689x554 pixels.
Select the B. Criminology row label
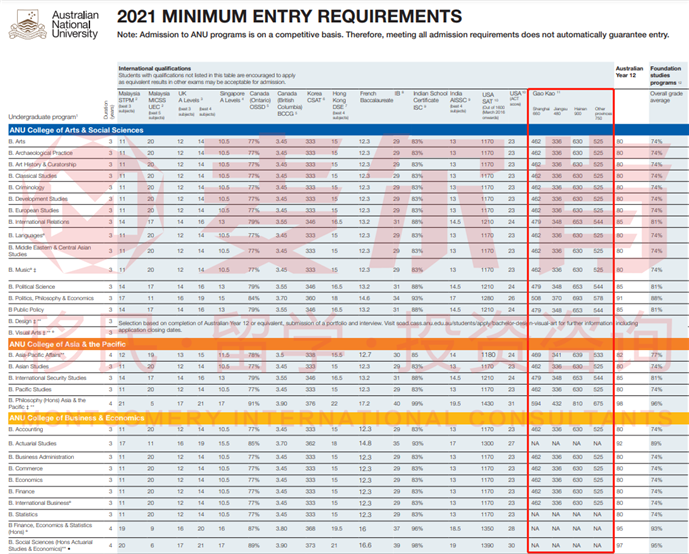pos(26,187)
